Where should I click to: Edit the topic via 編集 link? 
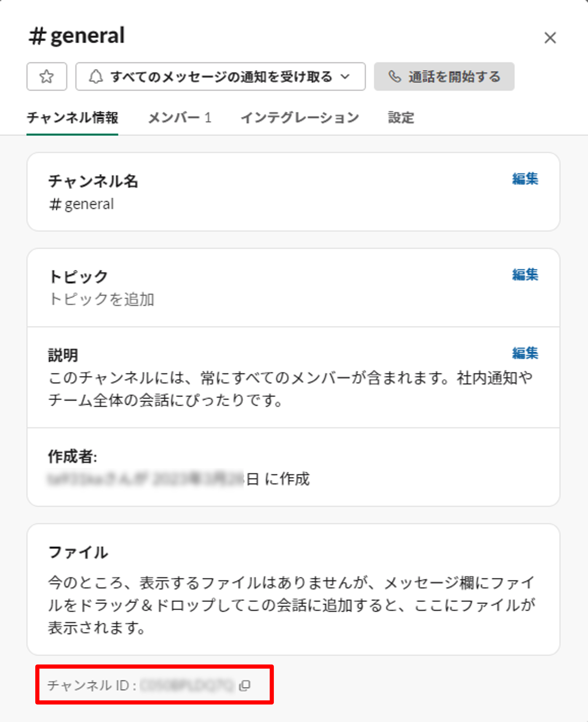tap(525, 275)
